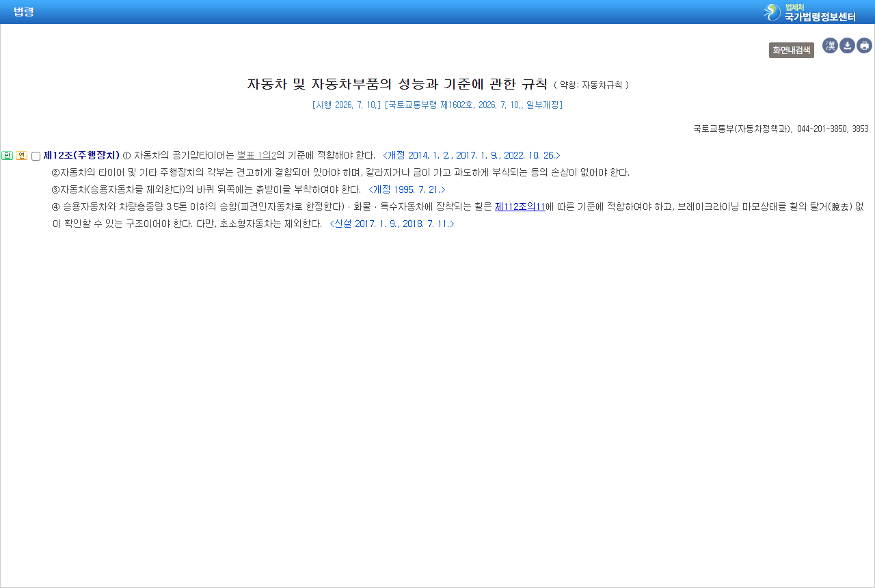
Task: Click the <개정 1995. 7. 21.> revision note
Action: [407, 189]
